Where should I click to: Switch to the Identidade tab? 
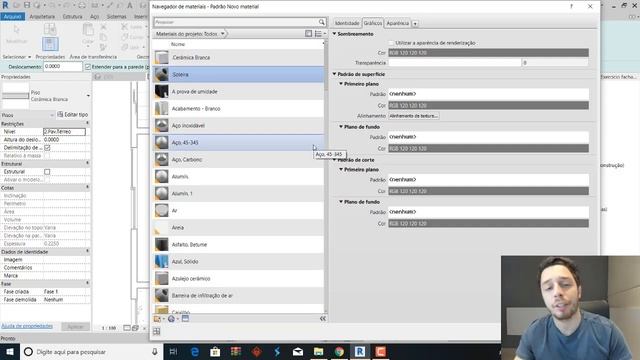(x=347, y=23)
